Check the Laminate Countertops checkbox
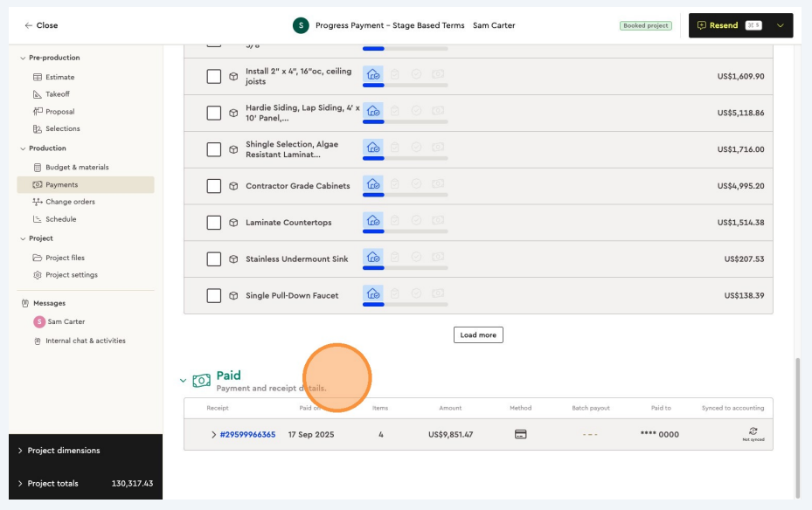 [214, 223]
